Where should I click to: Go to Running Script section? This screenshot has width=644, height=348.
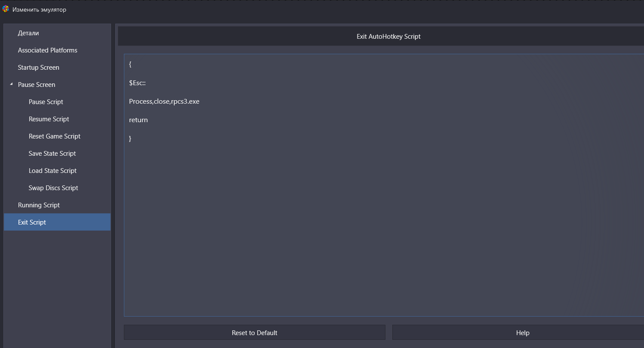point(57,205)
